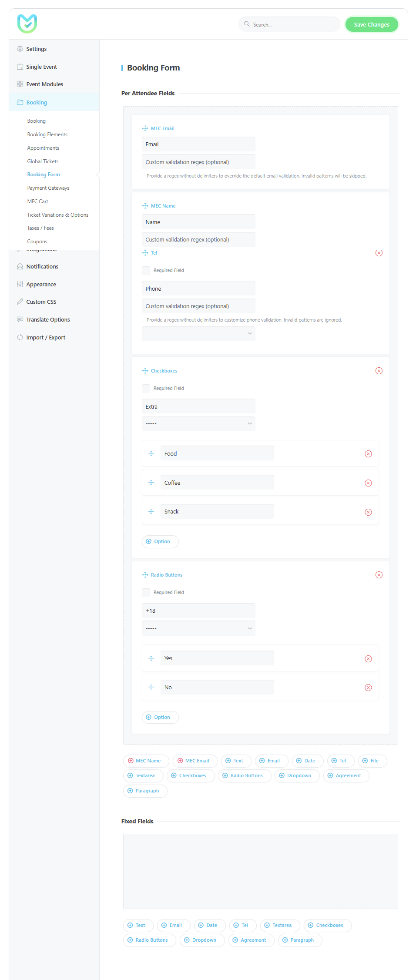Enable Required Field for the Tel field
The width and height of the screenshot is (416, 980).
click(x=146, y=270)
